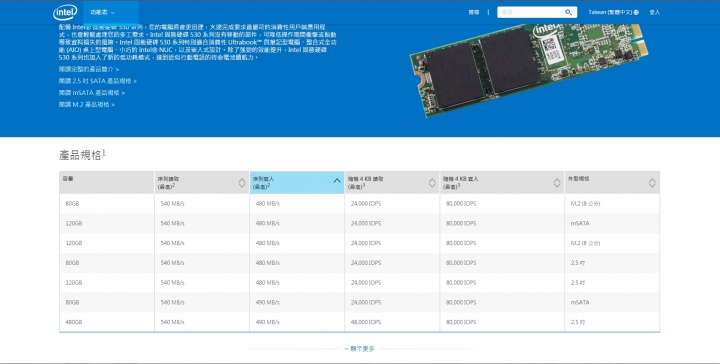Click the 搜尋 label in the header
The width and height of the screenshot is (720, 364).
pos(474,12)
